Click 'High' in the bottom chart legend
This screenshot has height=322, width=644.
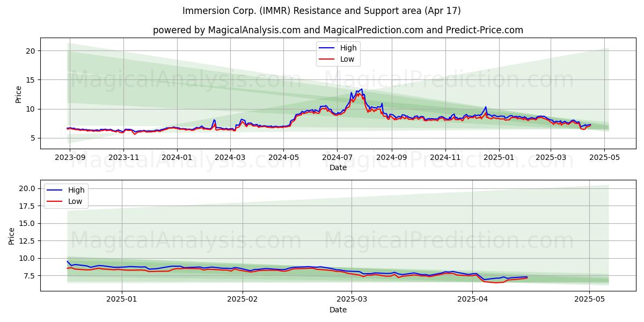[x=76, y=190]
